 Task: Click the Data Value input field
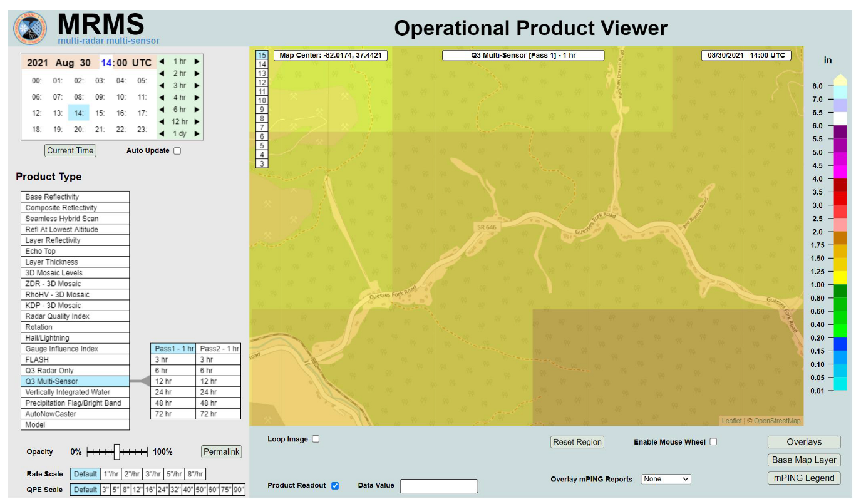pos(438,486)
